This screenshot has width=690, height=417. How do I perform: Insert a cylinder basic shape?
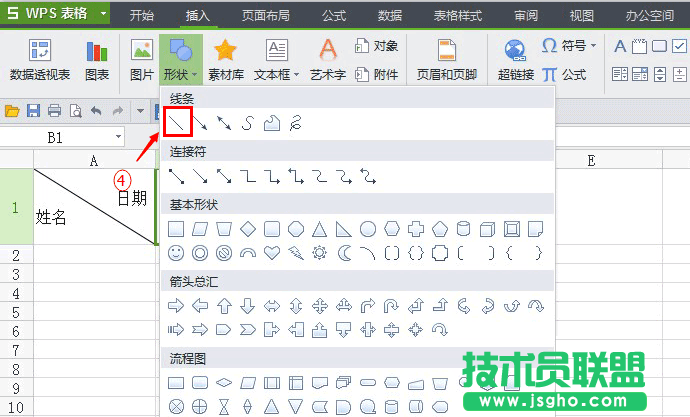point(463,229)
